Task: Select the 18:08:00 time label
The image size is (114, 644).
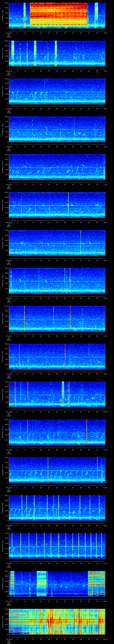Action: point(9,260)
